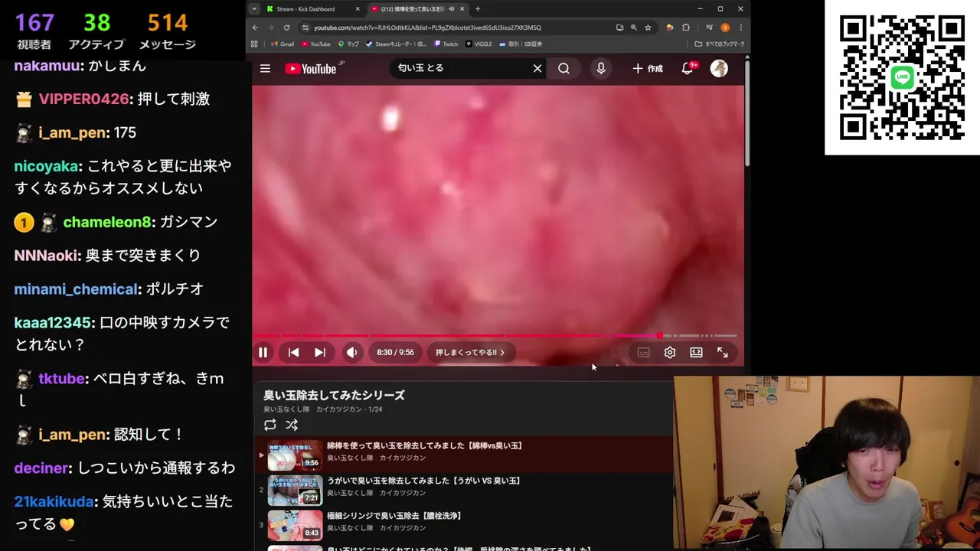This screenshot has width=980, height=551.
Task: Clear the YouTube search text
Action: tap(537, 68)
